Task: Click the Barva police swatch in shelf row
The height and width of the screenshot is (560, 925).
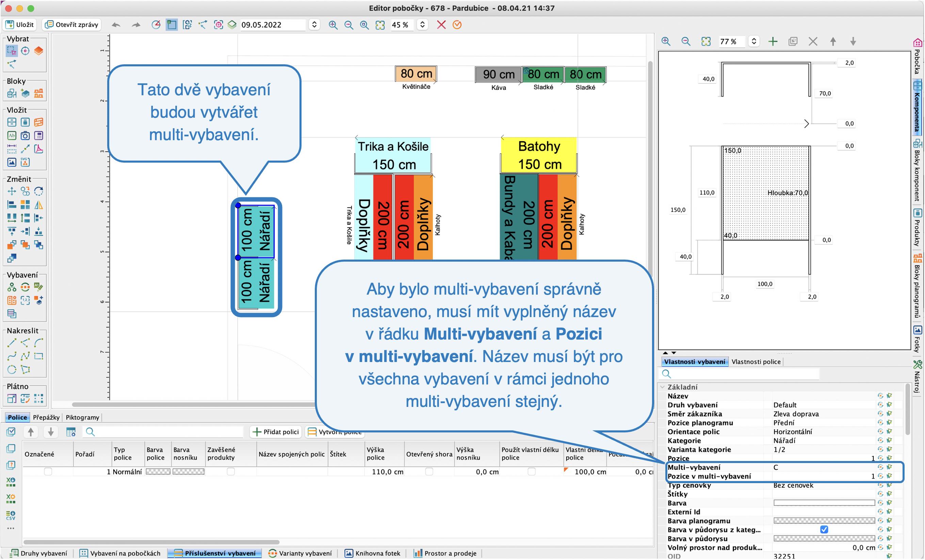Action: tap(158, 472)
